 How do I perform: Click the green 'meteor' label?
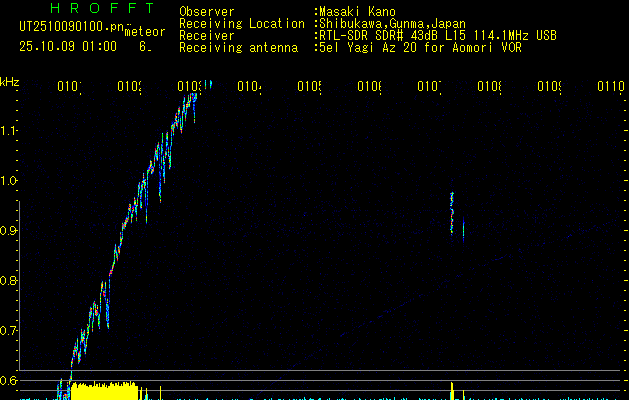point(145,32)
